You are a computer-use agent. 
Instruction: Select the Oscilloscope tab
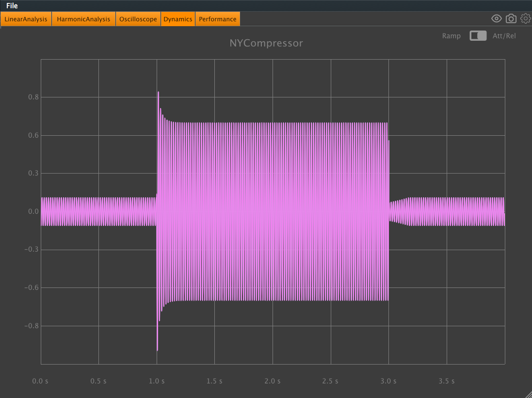[x=138, y=18]
